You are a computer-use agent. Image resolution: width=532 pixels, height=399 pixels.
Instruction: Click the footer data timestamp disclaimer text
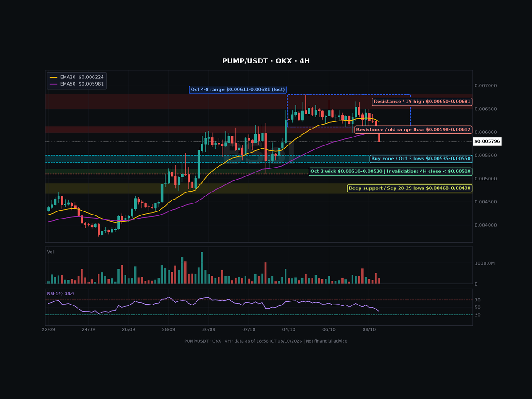pos(266,341)
